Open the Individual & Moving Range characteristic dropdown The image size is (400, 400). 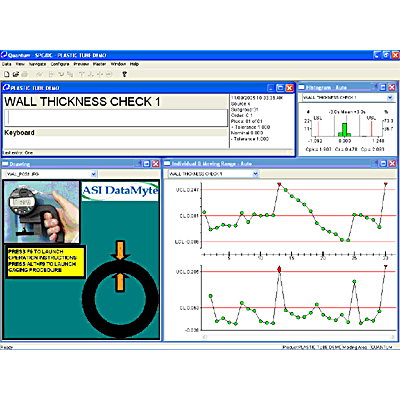tap(255, 174)
